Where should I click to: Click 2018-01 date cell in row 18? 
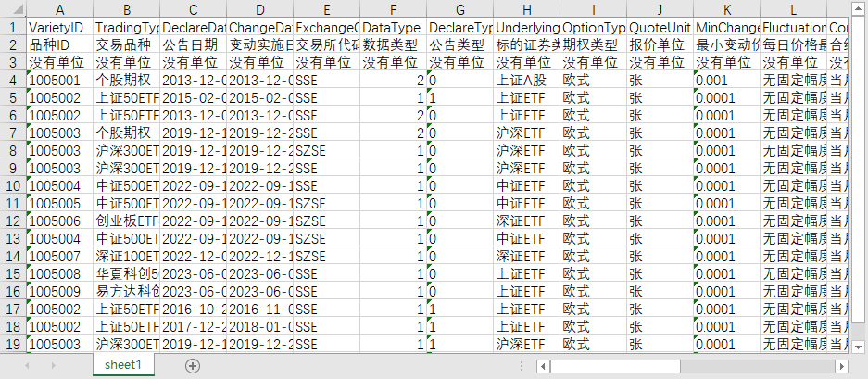pos(260,326)
